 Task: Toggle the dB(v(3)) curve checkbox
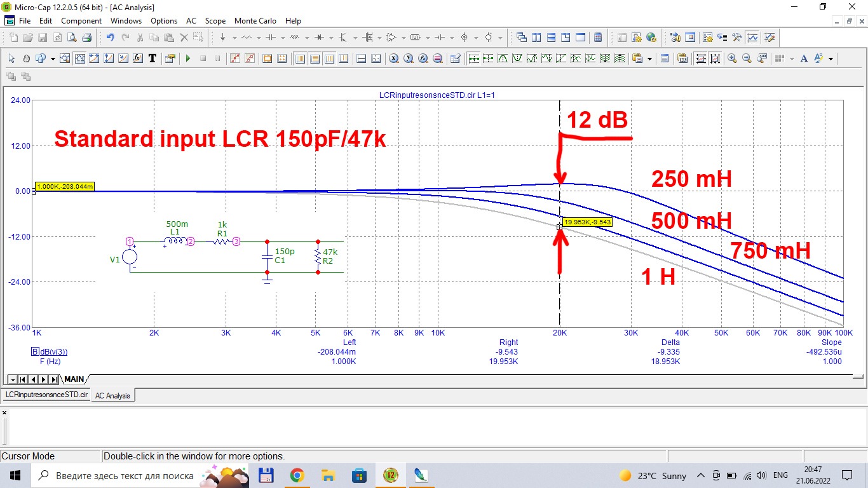(35, 352)
